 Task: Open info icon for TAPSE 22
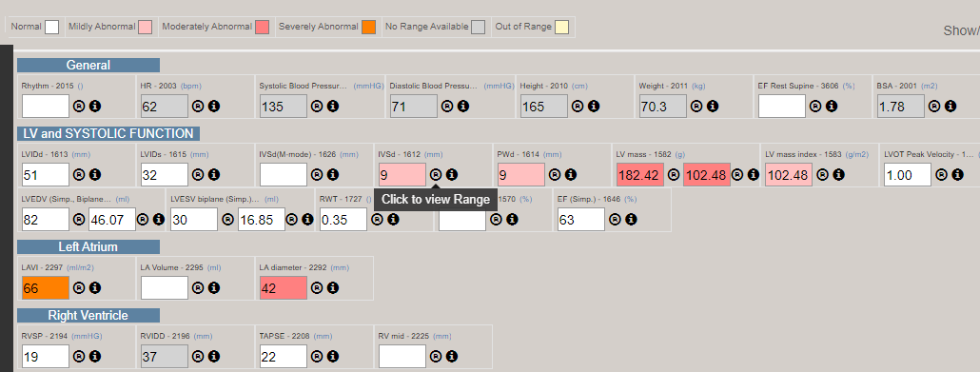pyautogui.click(x=332, y=357)
